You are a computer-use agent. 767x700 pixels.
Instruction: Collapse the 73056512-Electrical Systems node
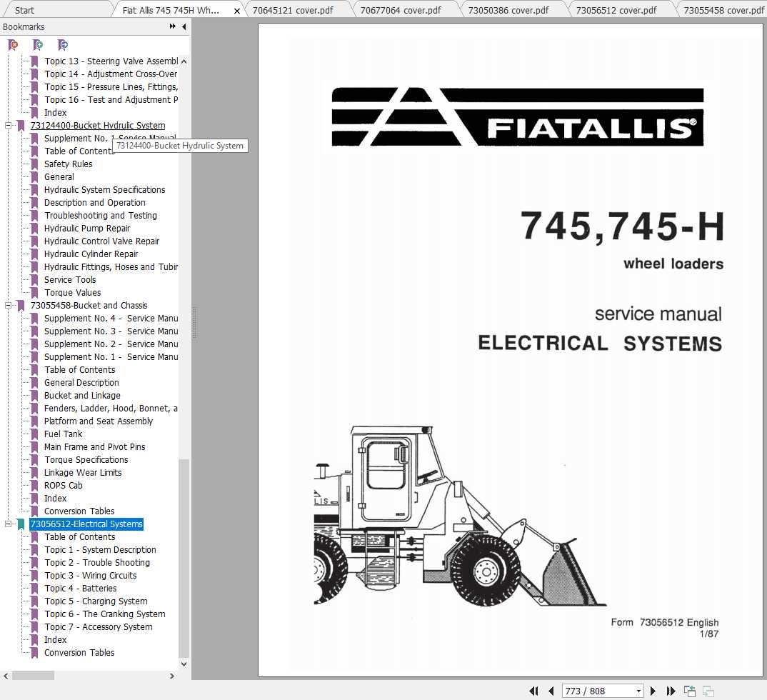tap(9, 524)
